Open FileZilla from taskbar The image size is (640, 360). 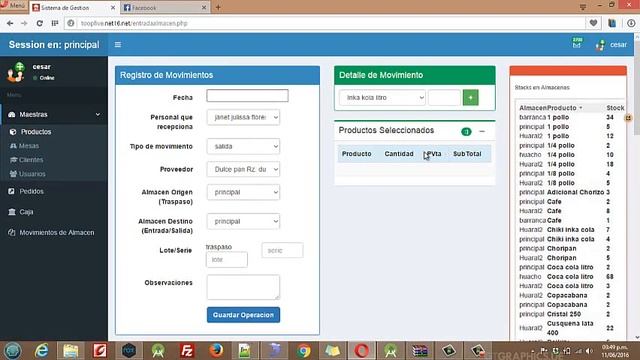(187, 351)
